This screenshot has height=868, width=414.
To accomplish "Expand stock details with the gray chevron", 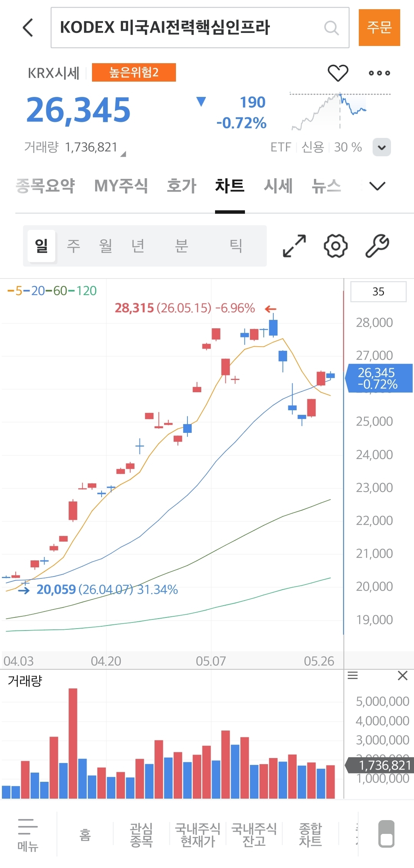I will (381, 147).
